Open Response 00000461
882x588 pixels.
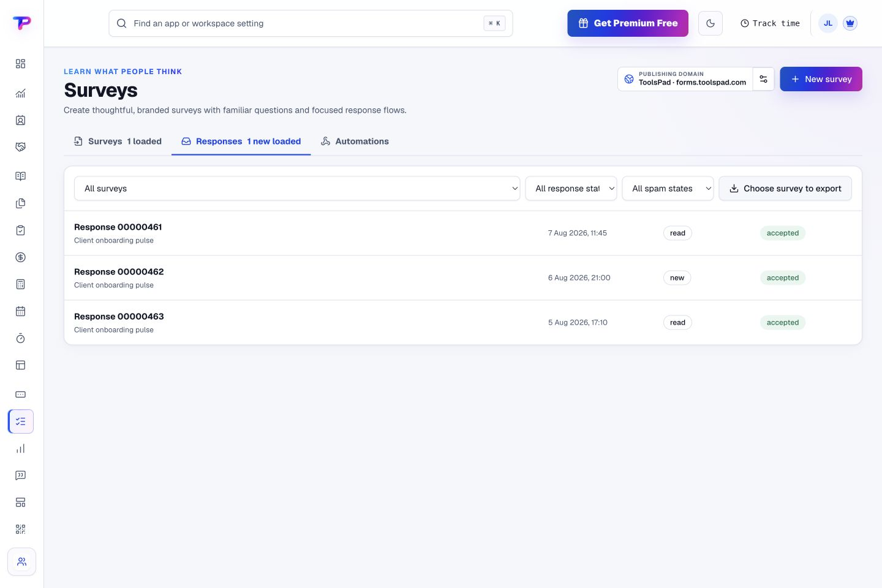pyautogui.click(x=463, y=233)
